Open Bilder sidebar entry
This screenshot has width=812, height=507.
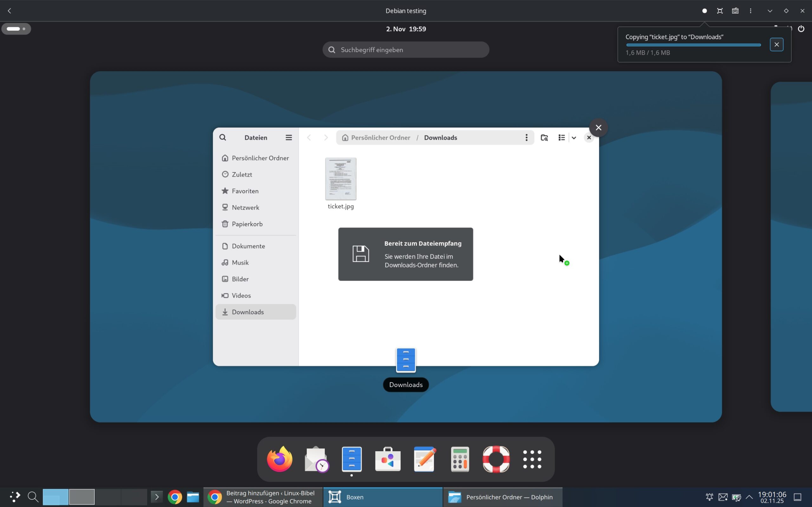pos(240,279)
